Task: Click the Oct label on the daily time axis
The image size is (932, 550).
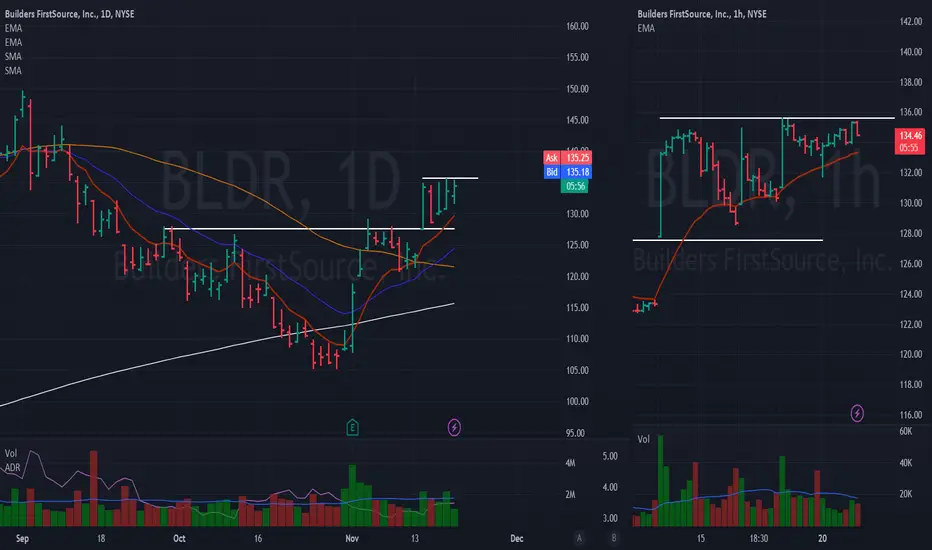Action: click(x=179, y=539)
